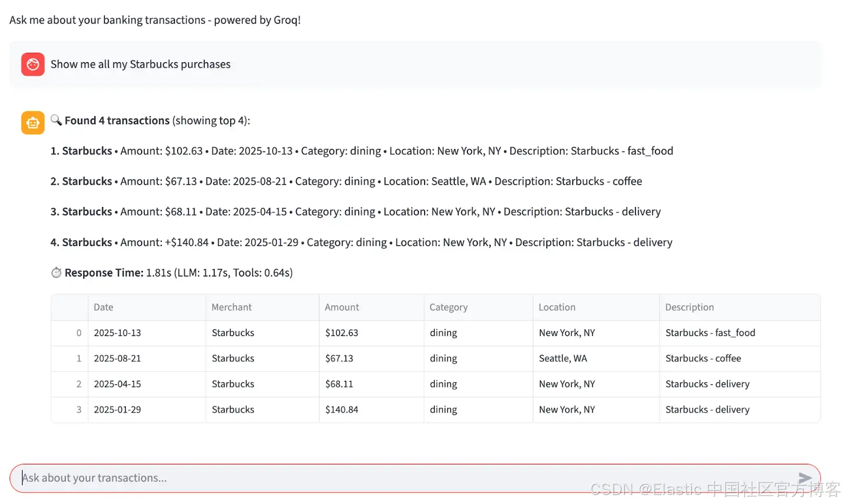Click row index 3 in the table
843x504 pixels.
[x=70, y=410]
